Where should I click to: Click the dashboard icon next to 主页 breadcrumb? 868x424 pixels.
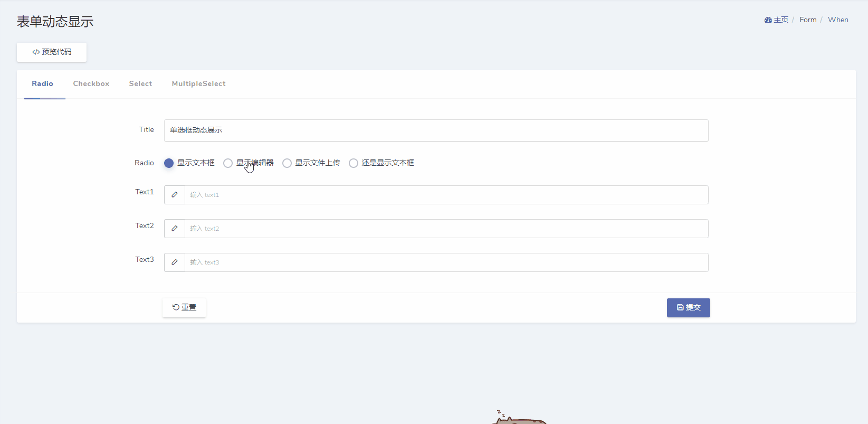[x=768, y=20]
